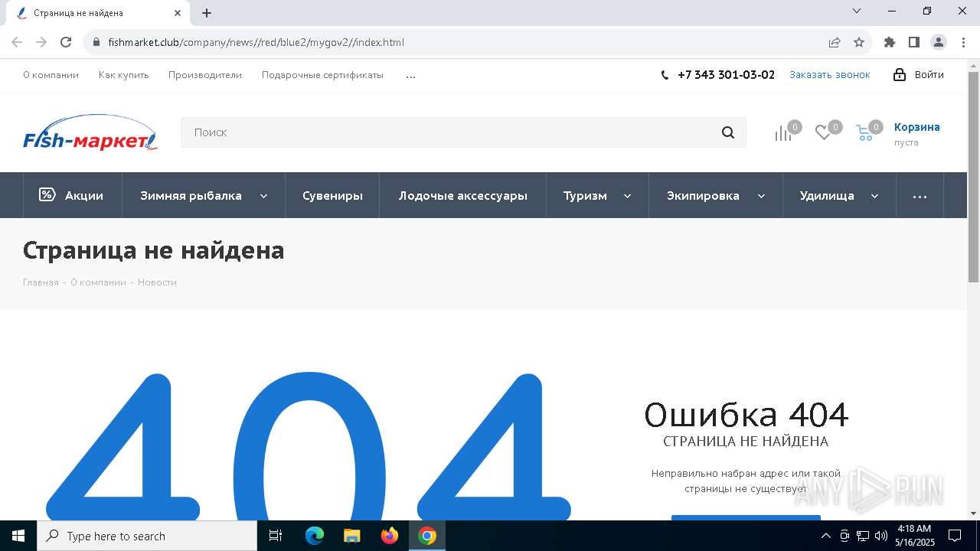
Task: Open the Акции category
Action: (73, 195)
